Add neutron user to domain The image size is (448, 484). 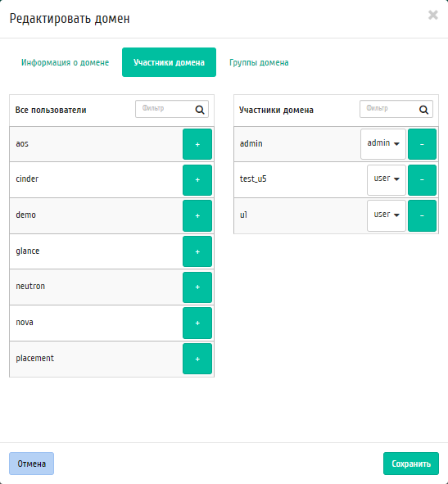(x=197, y=287)
